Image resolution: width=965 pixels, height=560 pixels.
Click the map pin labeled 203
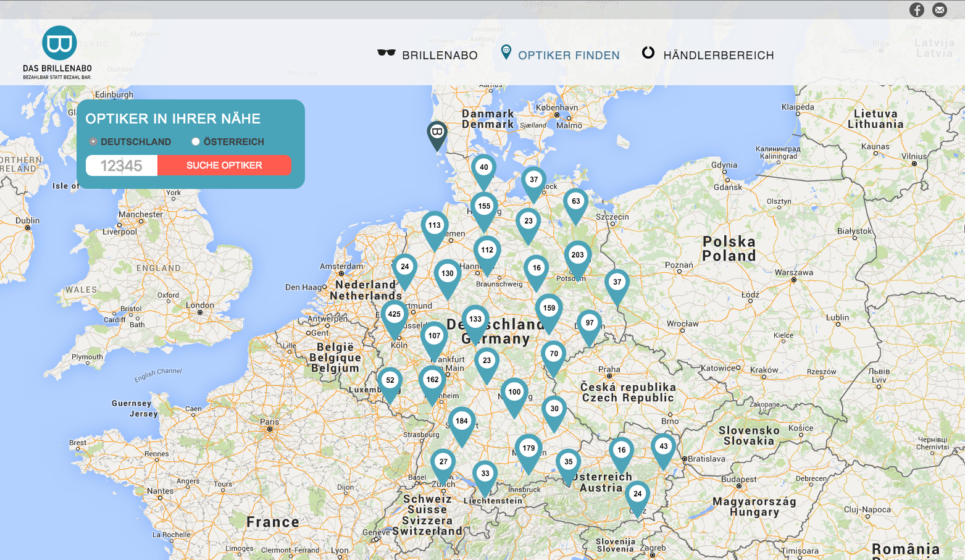(578, 261)
